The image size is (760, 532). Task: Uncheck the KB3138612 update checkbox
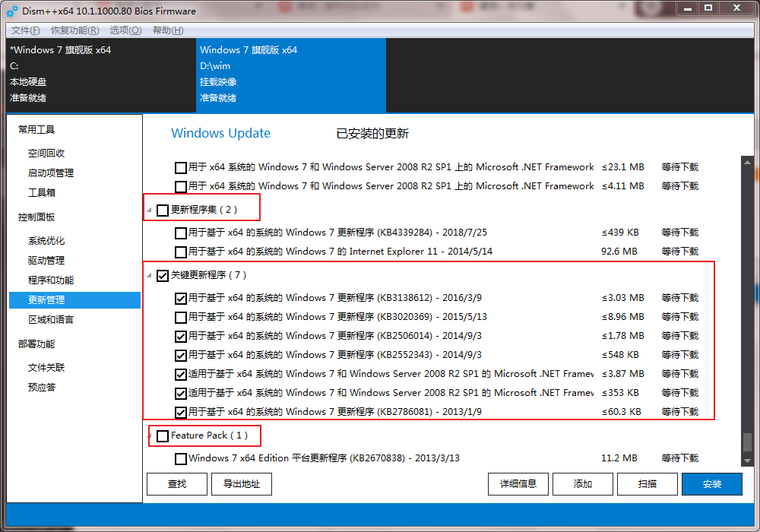[x=181, y=299]
